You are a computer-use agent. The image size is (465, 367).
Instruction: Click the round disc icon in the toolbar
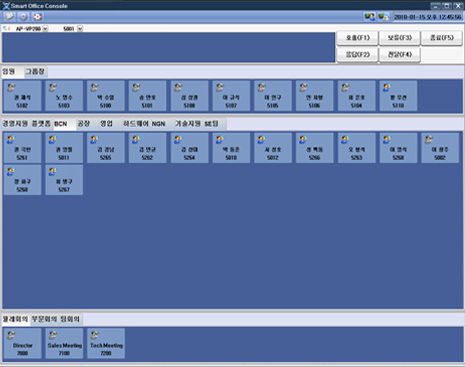[x=23, y=16]
